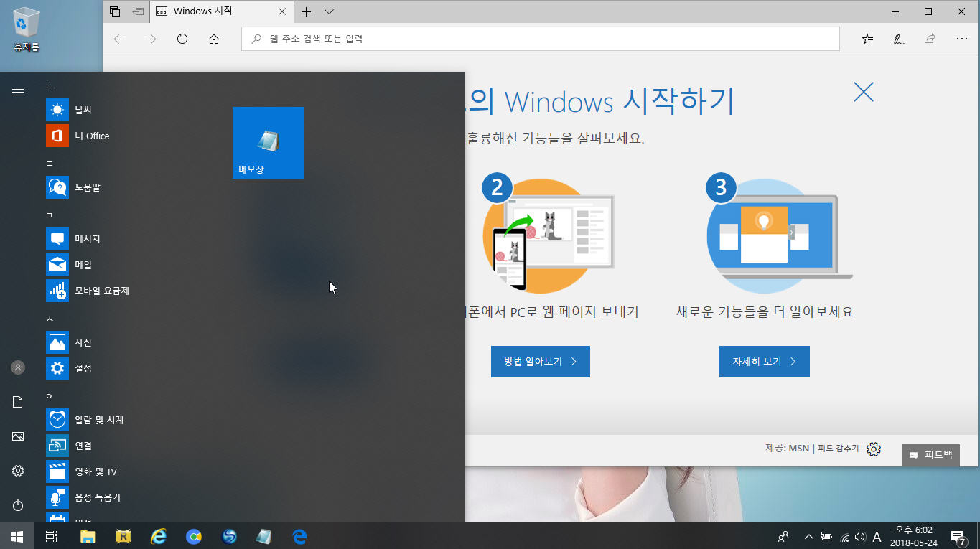Open the volume speaker tray icon
This screenshot has width=980, height=549.
click(860, 536)
